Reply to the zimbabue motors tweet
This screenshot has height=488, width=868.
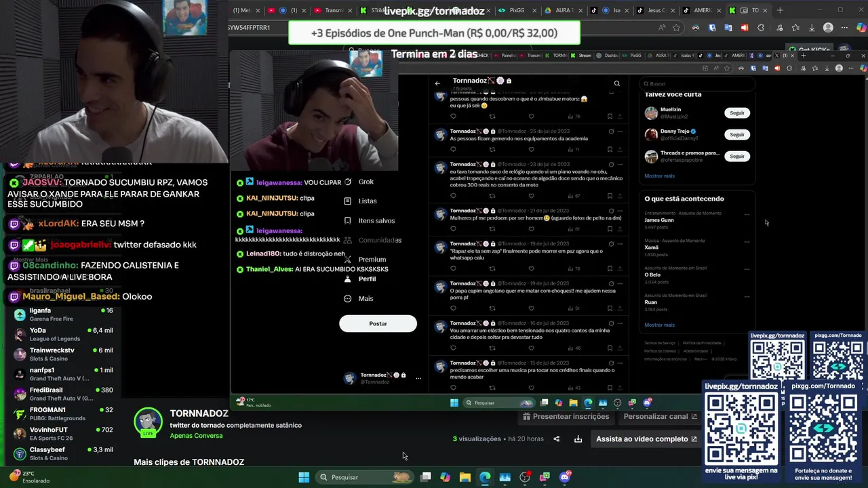click(453, 116)
